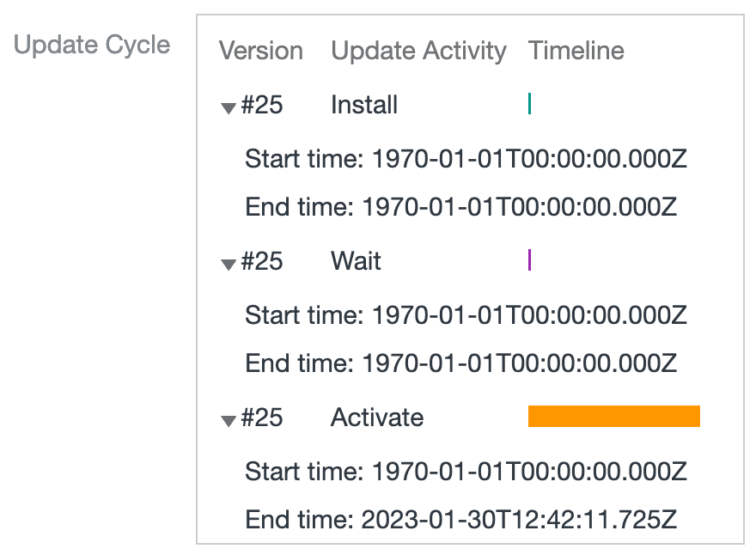The width and height of the screenshot is (756, 555).
Task: Click version #25 next to Install
Action: pos(262,105)
